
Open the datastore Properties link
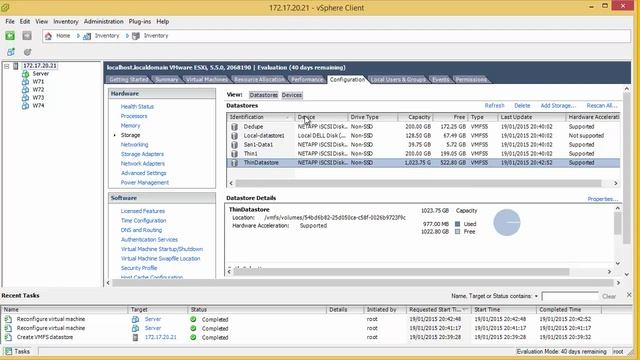coord(602,199)
